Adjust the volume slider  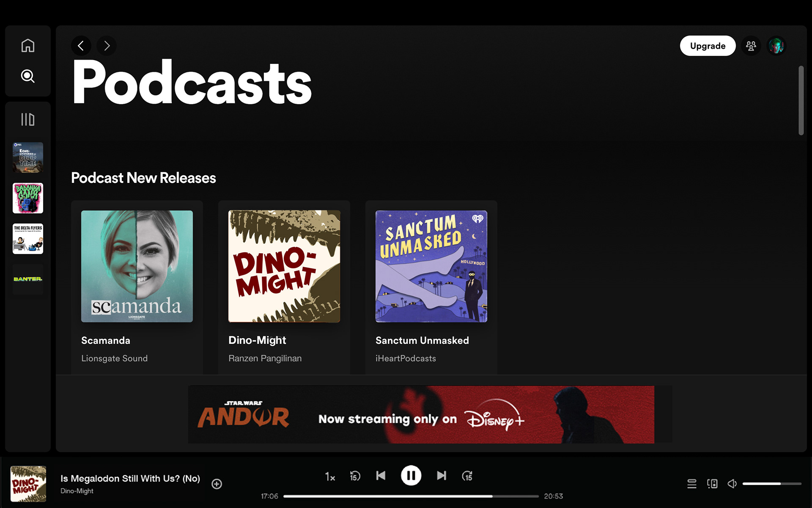click(772, 484)
